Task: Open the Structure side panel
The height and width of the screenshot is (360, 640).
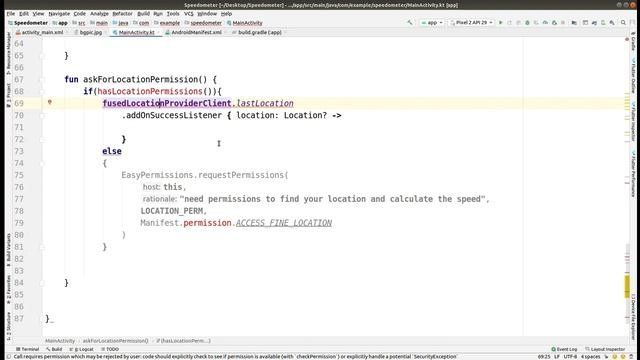Action: (x=9, y=326)
